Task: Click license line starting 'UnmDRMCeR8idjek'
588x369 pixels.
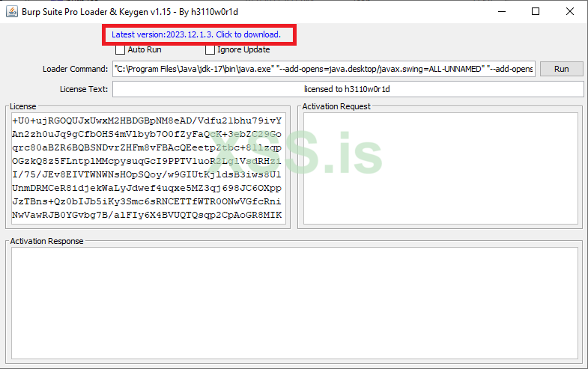Action: tap(147, 188)
